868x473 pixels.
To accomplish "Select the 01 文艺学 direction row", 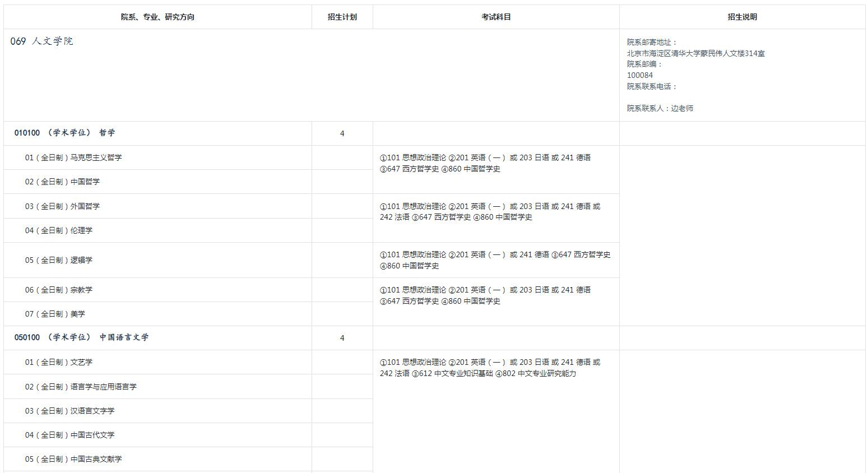I will tap(59, 362).
